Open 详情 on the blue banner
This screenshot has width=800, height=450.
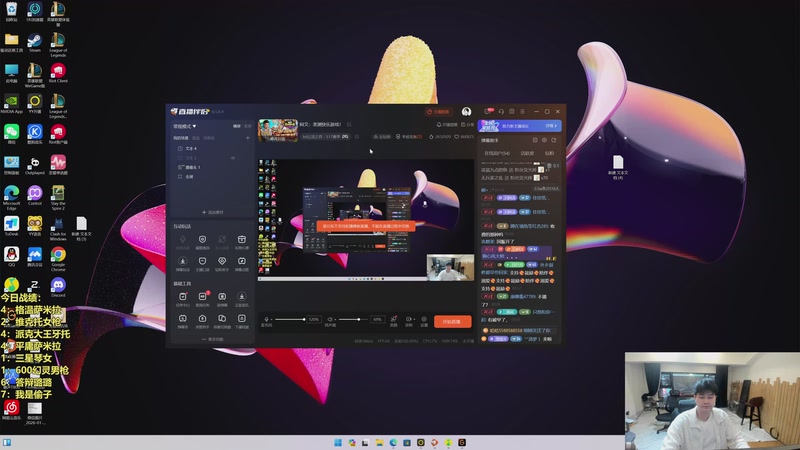click(x=552, y=126)
